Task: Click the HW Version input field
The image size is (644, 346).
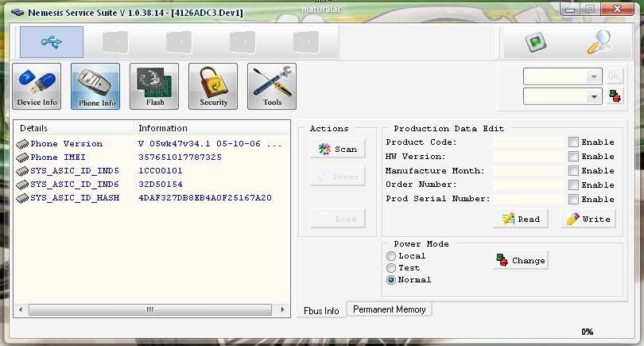Action: click(529, 157)
